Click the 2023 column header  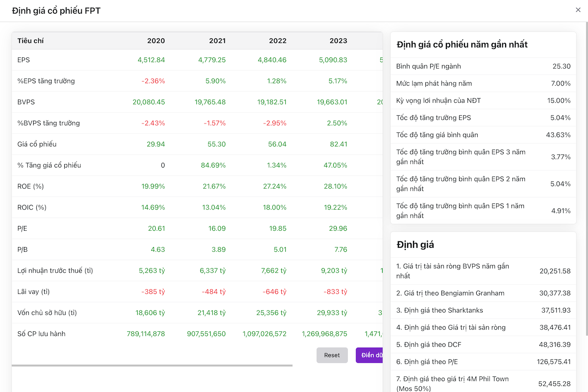(338, 41)
